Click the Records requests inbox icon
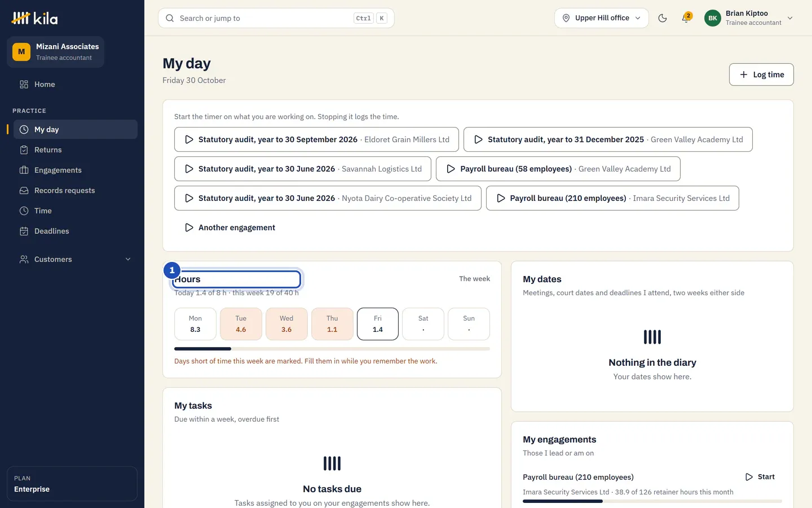 pos(24,190)
